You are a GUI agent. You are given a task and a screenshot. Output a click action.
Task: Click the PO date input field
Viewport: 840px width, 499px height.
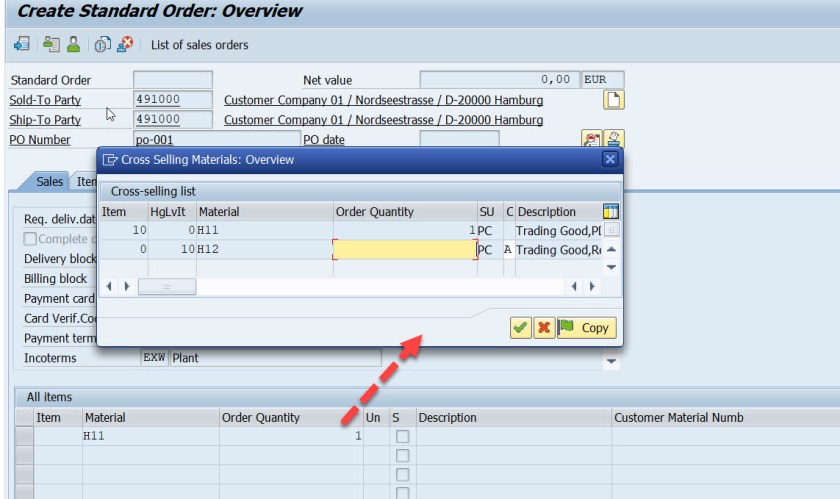pos(460,139)
